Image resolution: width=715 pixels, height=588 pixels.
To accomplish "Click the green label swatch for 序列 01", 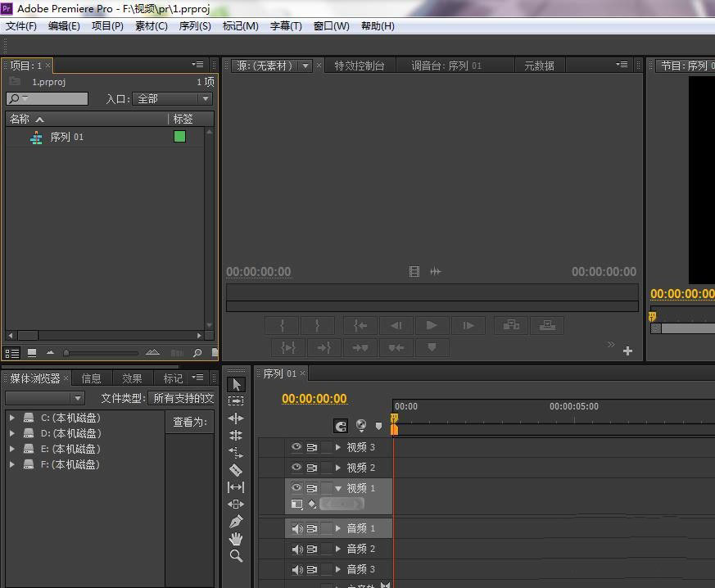I will point(179,137).
